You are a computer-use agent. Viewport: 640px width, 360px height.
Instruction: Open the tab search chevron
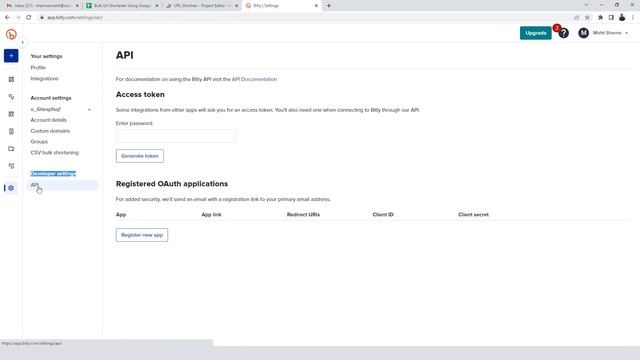(x=586, y=5)
